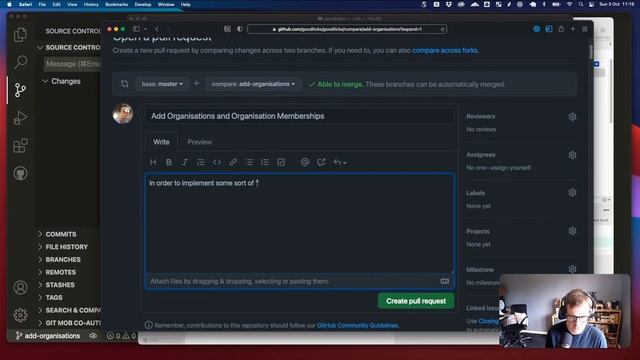
Task: Open the Assignees settings gear
Action: tap(572, 155)
